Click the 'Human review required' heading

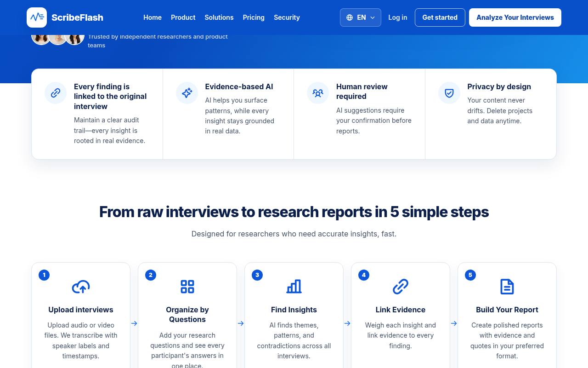(362, 92)
